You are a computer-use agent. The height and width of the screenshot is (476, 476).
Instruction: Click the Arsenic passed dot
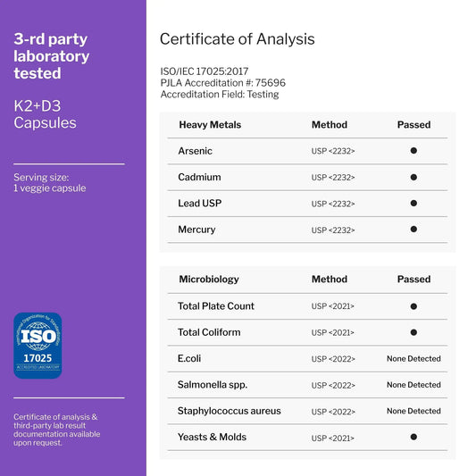tap(413, 151)
